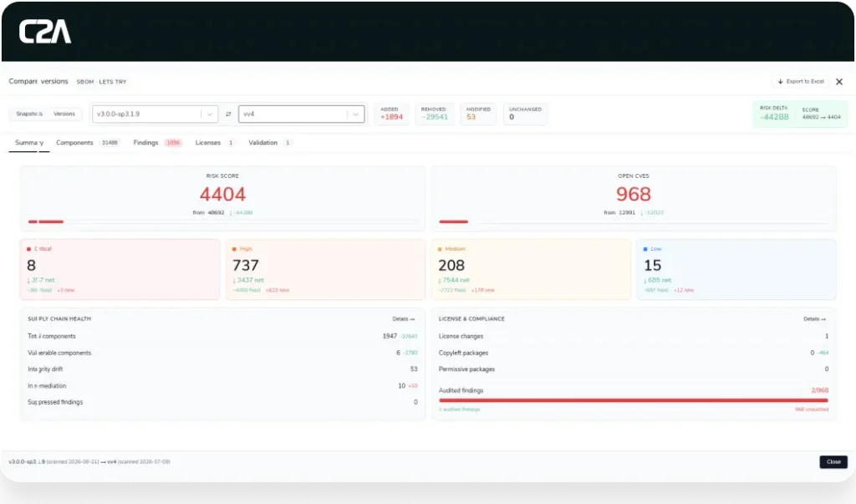Click the swap versions arrows icon
This screenshot has width=856, height=504.
pos(228,115)
